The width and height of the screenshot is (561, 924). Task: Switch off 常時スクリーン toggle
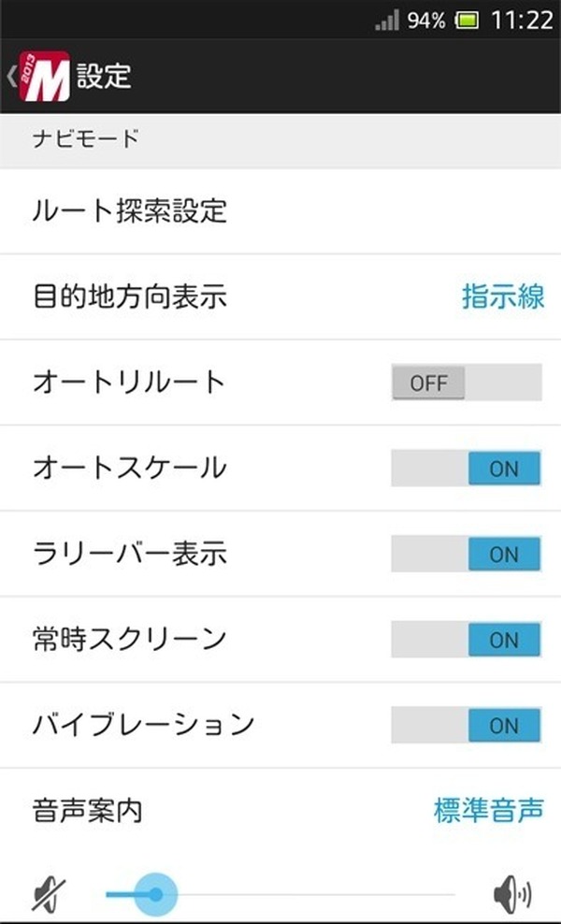[x=466, y=640]
